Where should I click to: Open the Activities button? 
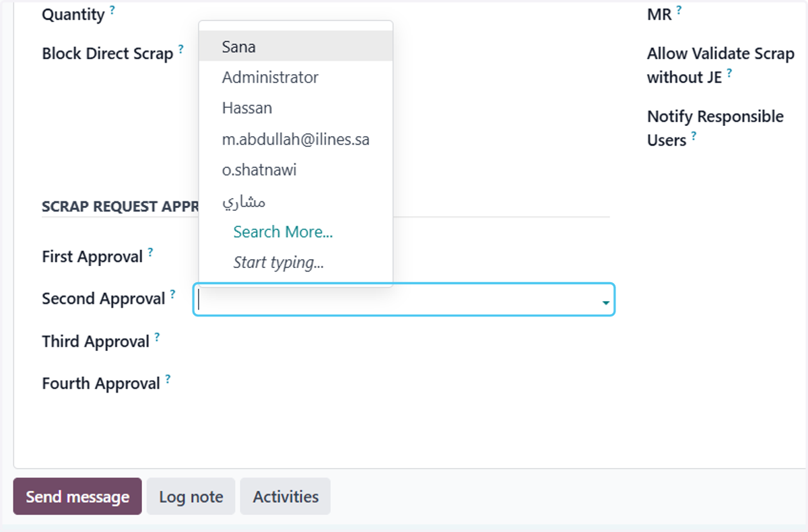click(285, 496)
